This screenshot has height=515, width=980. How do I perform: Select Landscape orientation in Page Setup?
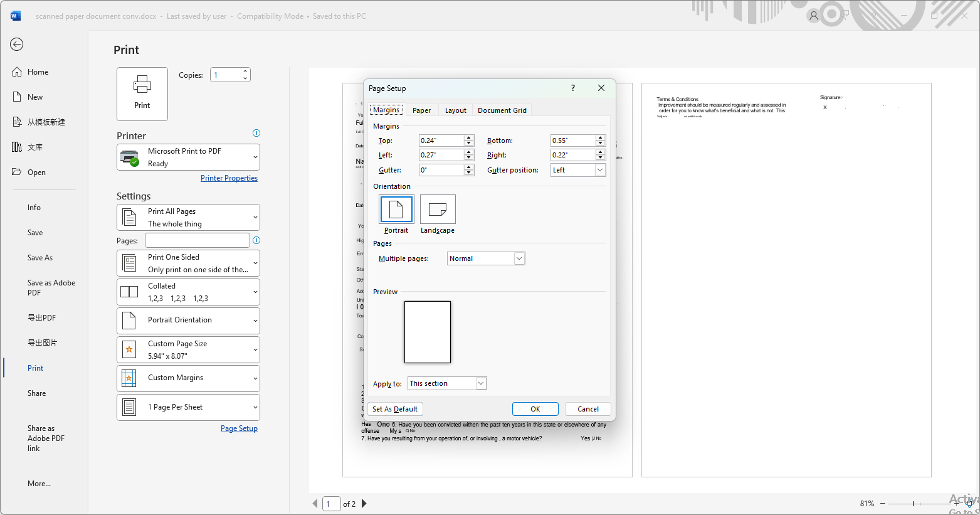[437, 209]
